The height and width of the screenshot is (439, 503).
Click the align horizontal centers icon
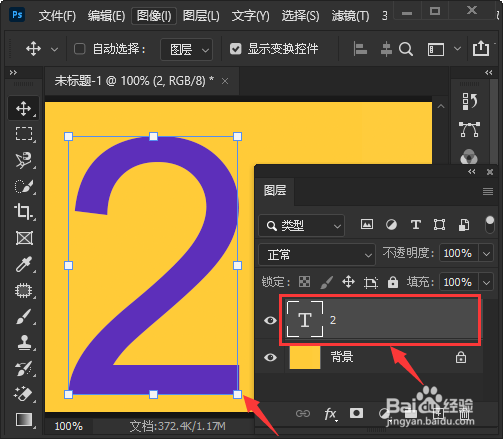(386, 49)
